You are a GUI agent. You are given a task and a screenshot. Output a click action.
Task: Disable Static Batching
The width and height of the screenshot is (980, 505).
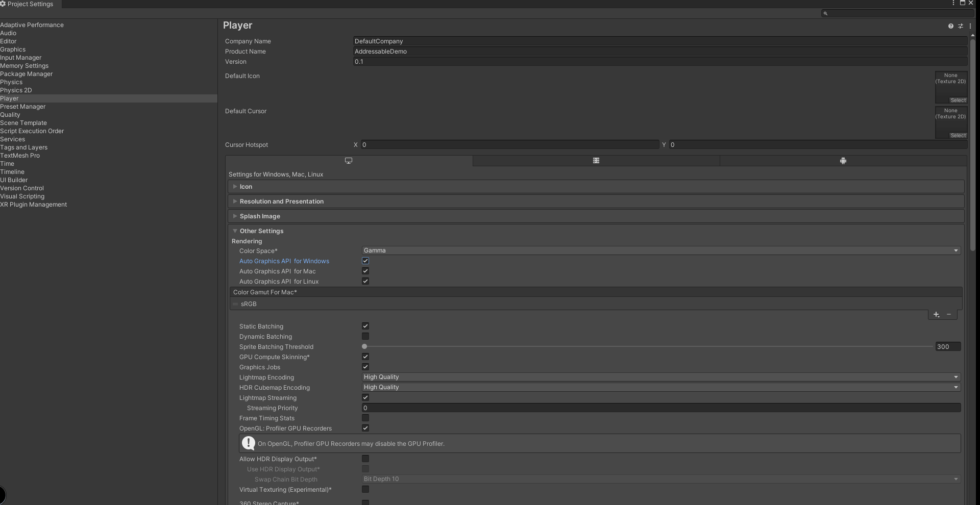[x=365, y=326]
